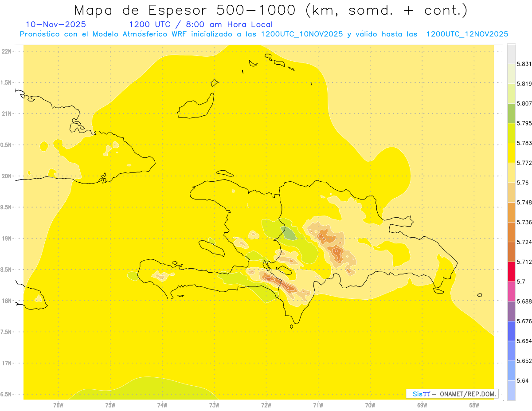The height and width of the screenshot is (411, 532).
Task: Click the colorbar value 5.676
Action: coord(524,321)
